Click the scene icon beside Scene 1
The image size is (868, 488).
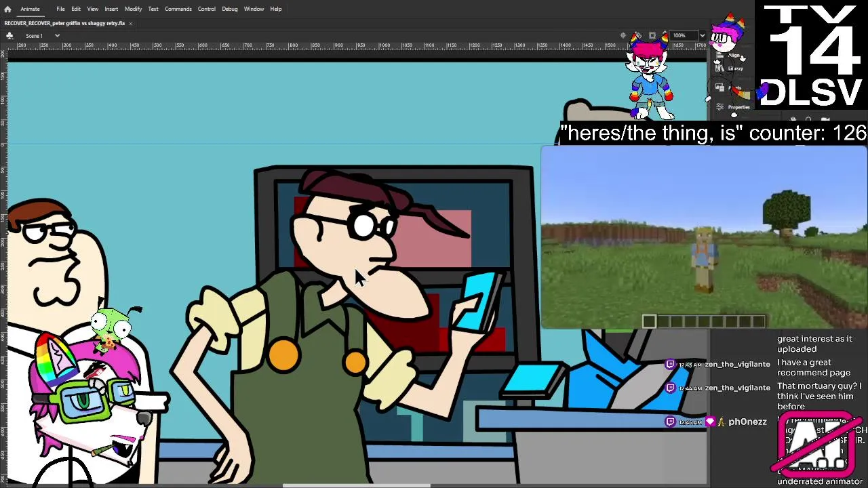[x=9, y=35]
